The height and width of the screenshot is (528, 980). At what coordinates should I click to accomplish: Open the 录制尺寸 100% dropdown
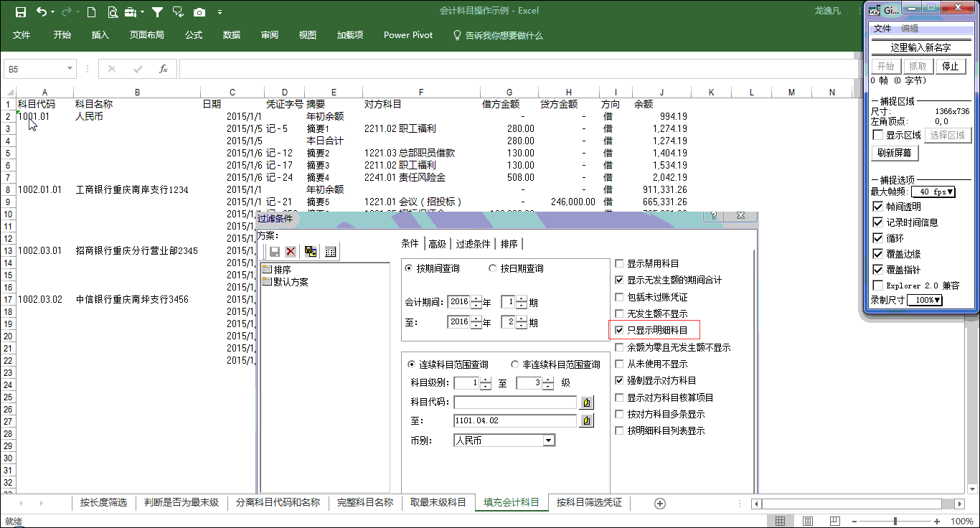[925, 301]
